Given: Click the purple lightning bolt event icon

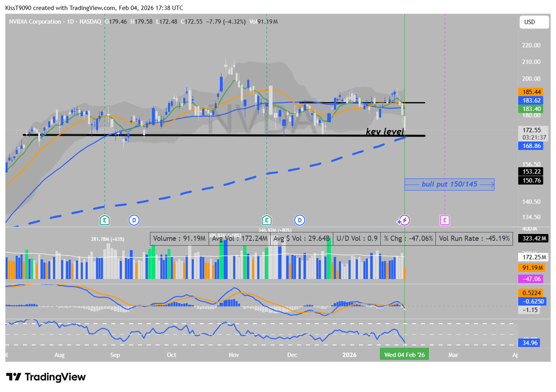Looking at the screenshot, I should tap(404, 220).
